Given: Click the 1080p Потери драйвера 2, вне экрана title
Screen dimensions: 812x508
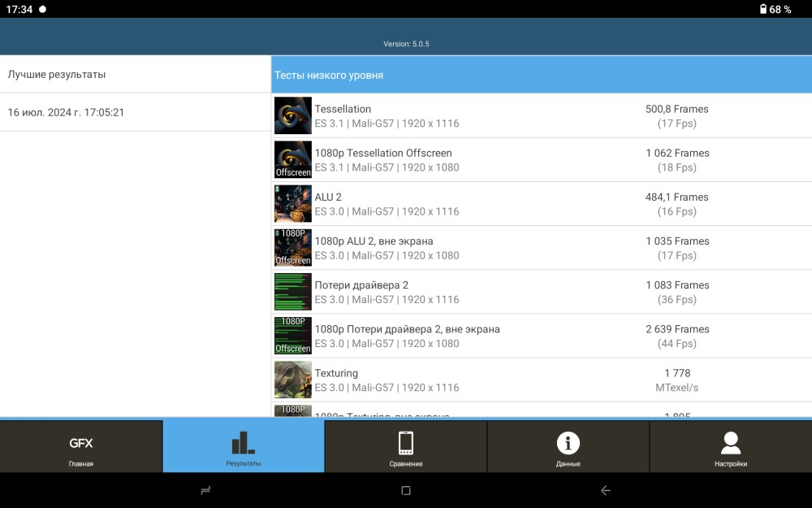Looking at the screenshot, I should [407, 329].
